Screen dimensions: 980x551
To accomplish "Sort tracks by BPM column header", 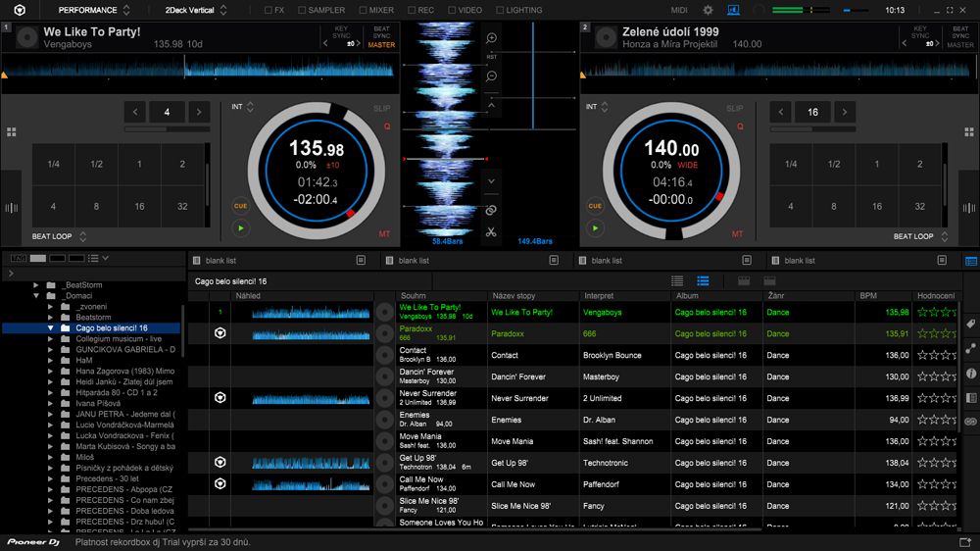I will click(x=868, y=296).
